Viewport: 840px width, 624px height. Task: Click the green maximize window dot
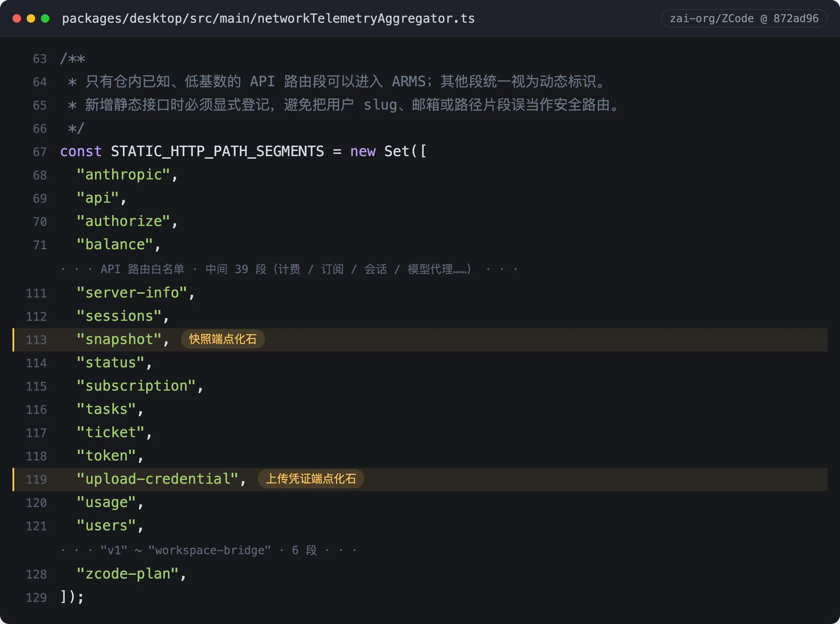pos(45,18)
